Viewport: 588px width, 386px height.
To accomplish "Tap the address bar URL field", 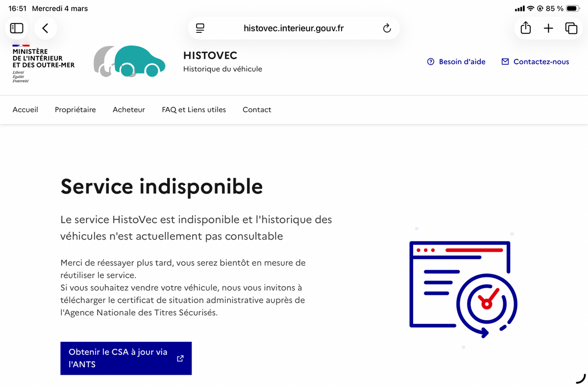I will coord(294,28).
